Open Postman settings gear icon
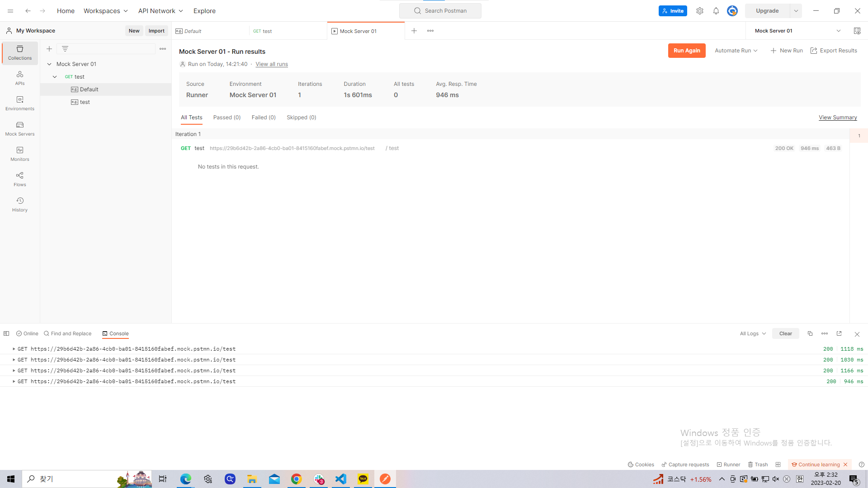 point(699,11)
